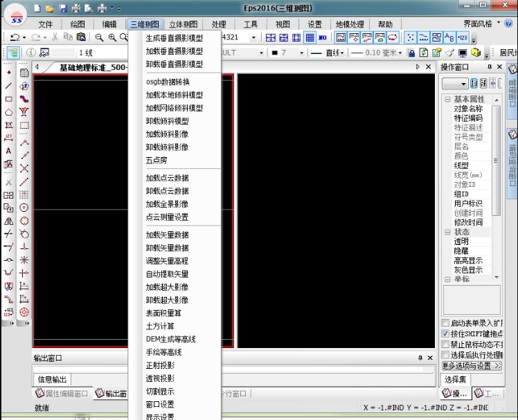518x420 pixels.
Task: Click 更多选项与设置 button
Action: 471,365
